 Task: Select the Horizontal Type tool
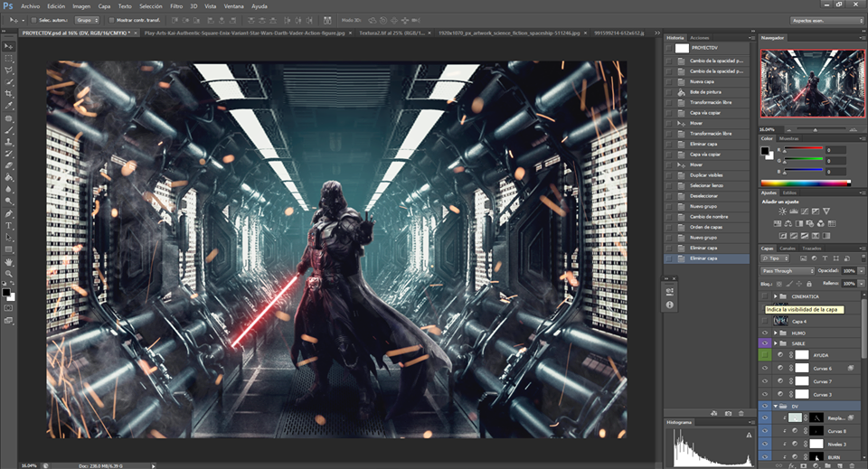(9, 225)
